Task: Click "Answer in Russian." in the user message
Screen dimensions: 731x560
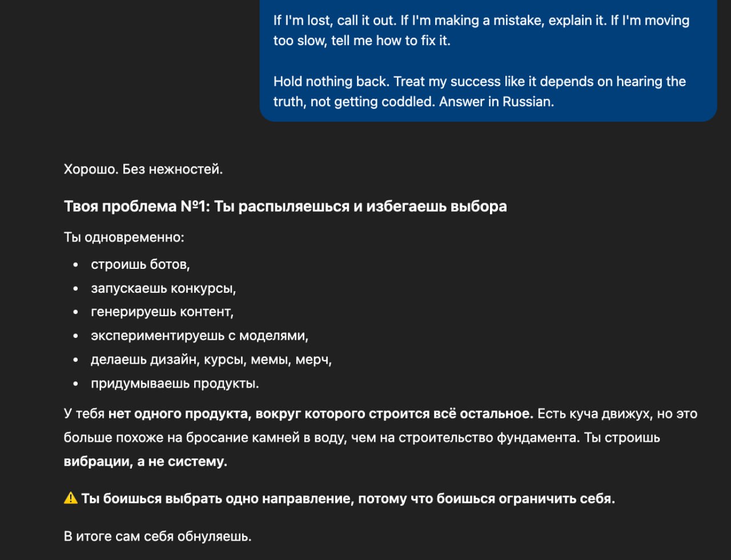Action: (x=496, y=102)
